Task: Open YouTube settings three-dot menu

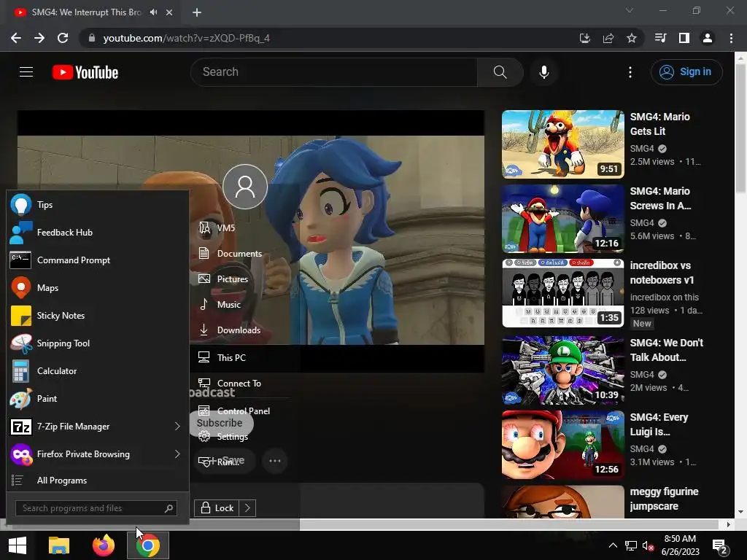Action: 630,72
